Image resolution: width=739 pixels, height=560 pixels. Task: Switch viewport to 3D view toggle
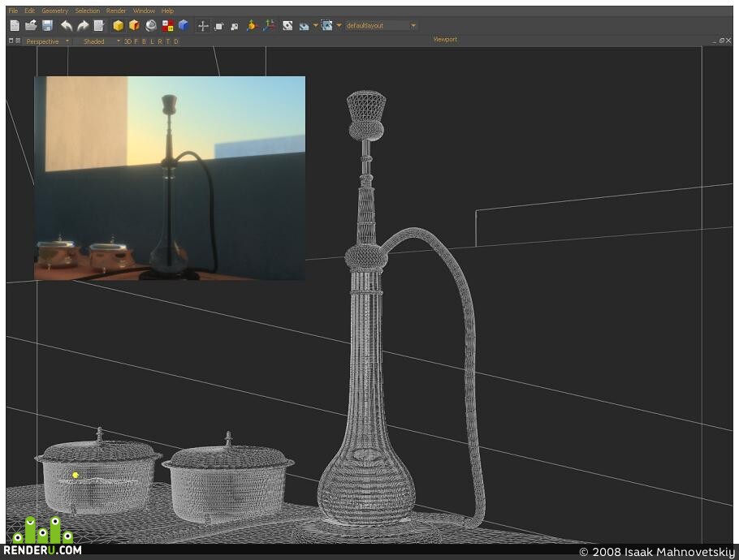click(127, 41)
